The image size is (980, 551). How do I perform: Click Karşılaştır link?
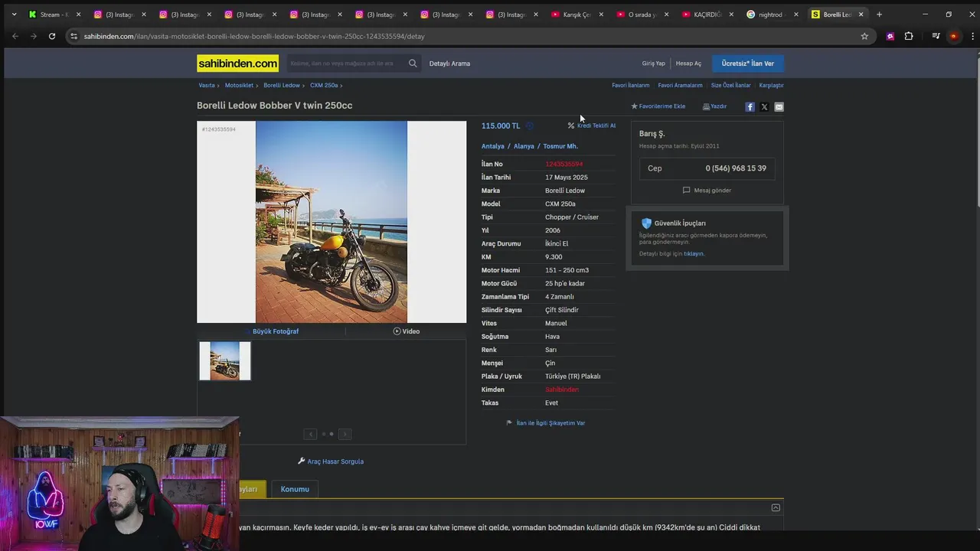[771, 86]
